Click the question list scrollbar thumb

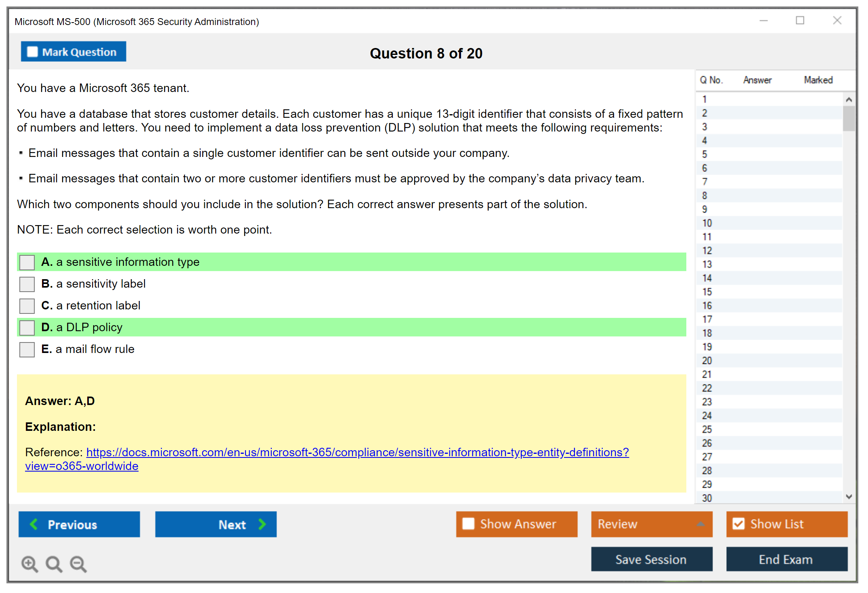[849, 118]
